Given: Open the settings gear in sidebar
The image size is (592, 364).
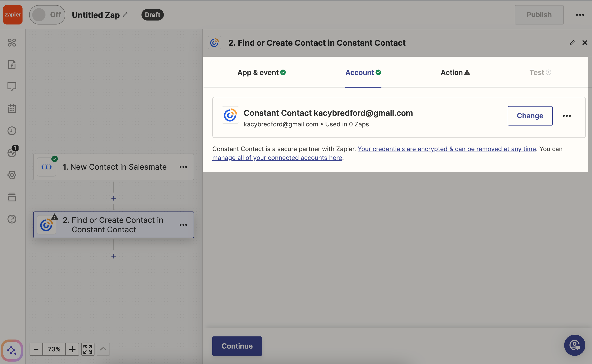Looking at the screenshot, I should click(12, 175).
